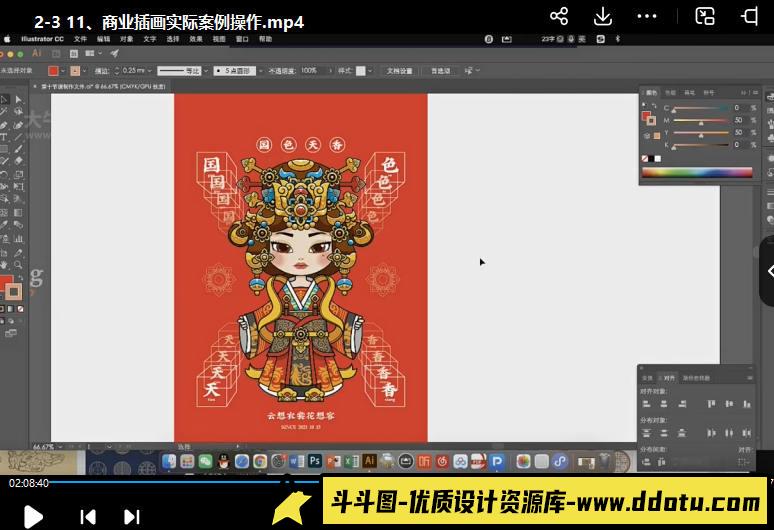Select the Line Segment tool

click(19, 137)
